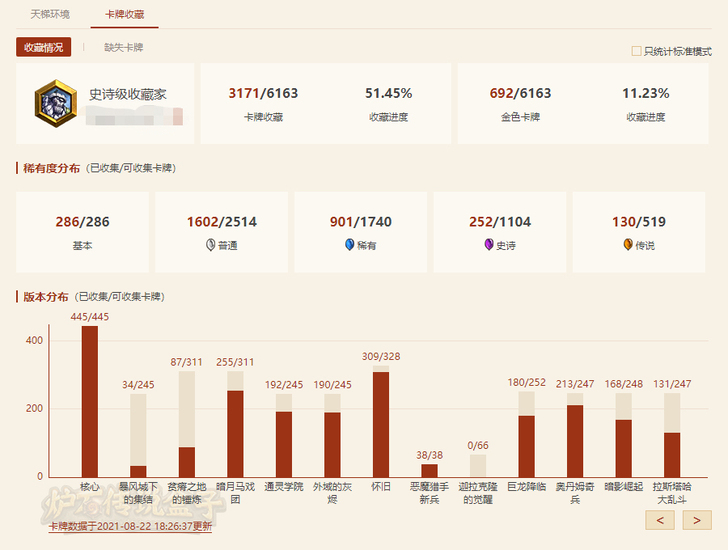Click the 外域的灰烬 bar
The height and width of the screenshot is (550, 728).
point(332,435)
